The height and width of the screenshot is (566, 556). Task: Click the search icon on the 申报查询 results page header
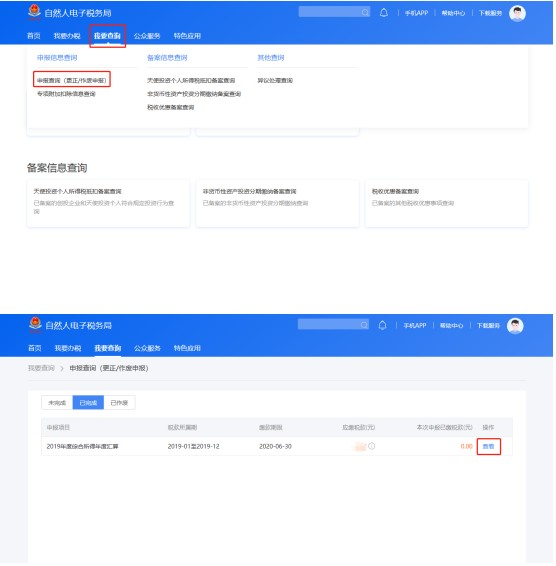tap(365, 326)
